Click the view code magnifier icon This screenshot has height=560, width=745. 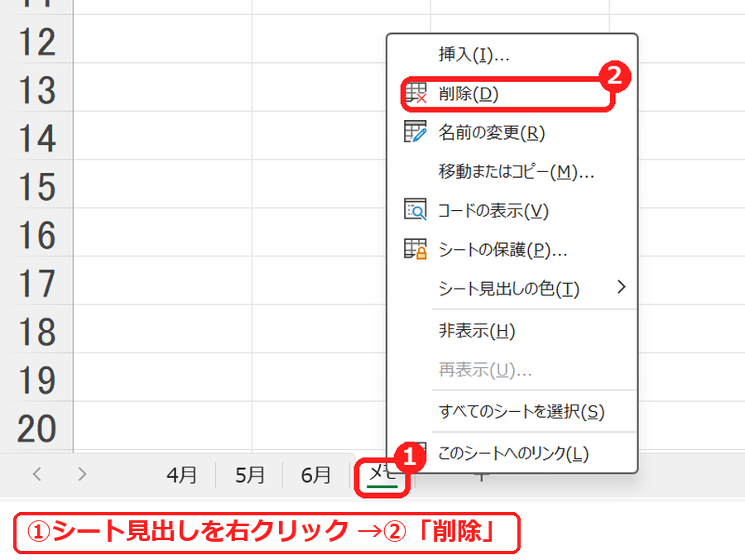[x=416, y=209]
